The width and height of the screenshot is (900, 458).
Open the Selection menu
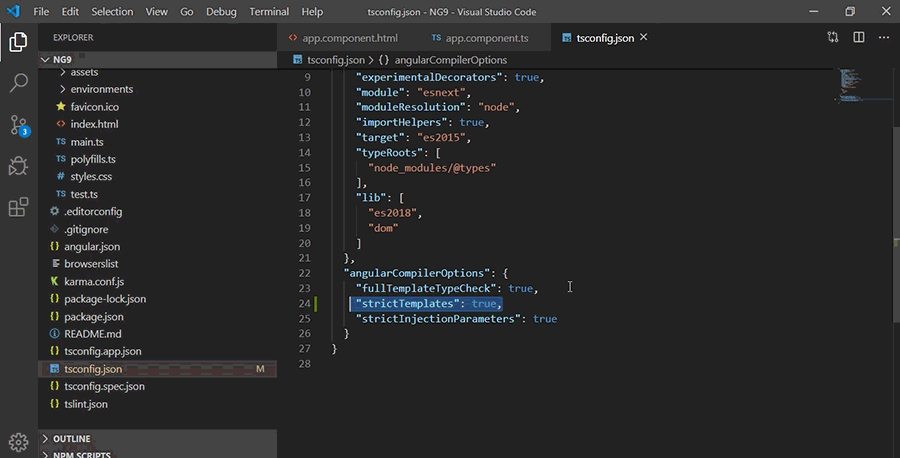tap(111, 12)
